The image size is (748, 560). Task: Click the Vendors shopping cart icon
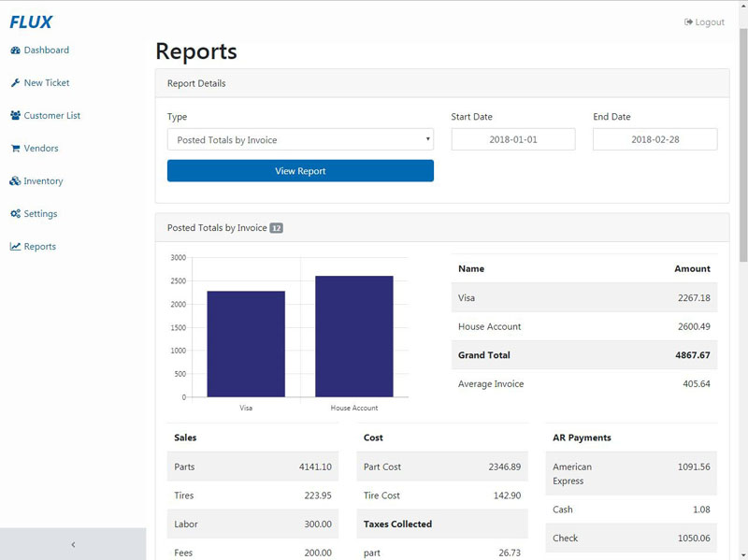click(x=15, y=149)
